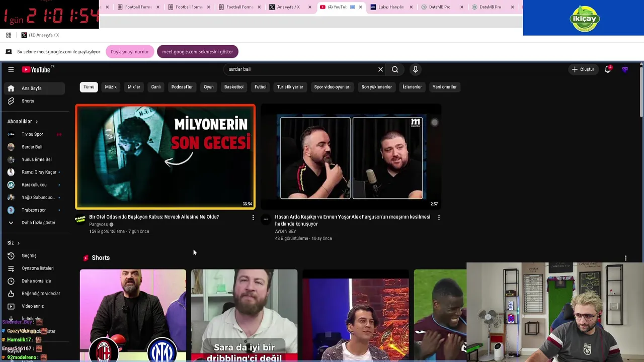Viewport: 644px width, 362px height.
Task: Play the Milyonerin Son Gecesi video thumbnail
Action: pyautogui.click(x=165, y=156)
